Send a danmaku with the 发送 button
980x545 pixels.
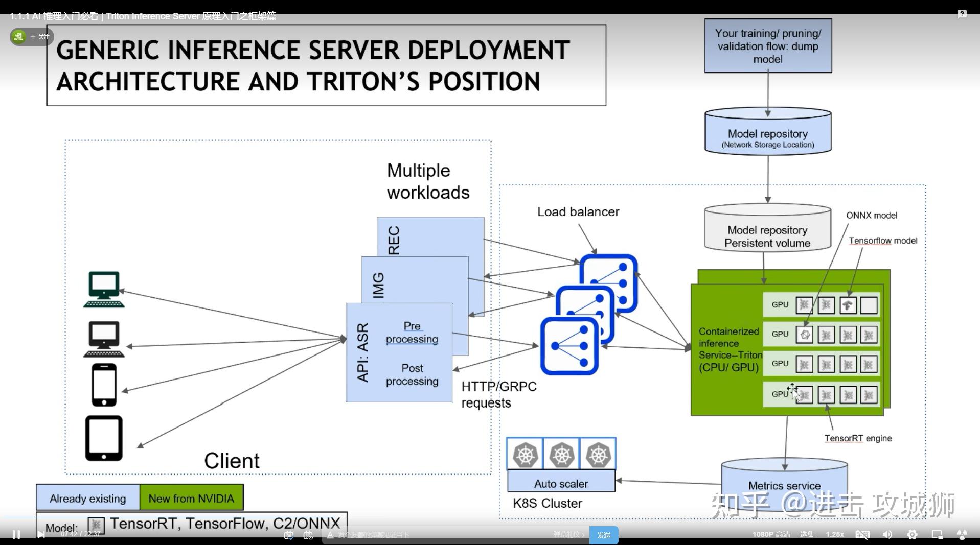point(603,534)
